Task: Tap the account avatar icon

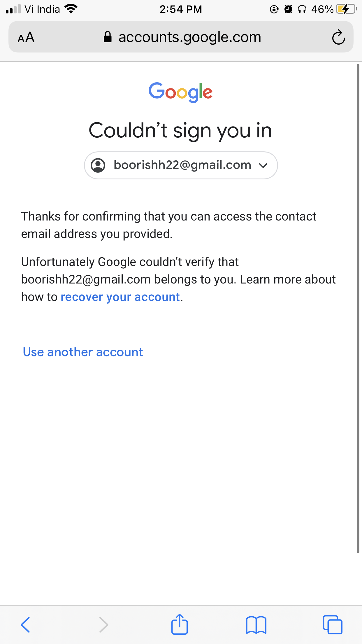Action: coord(98,165)
